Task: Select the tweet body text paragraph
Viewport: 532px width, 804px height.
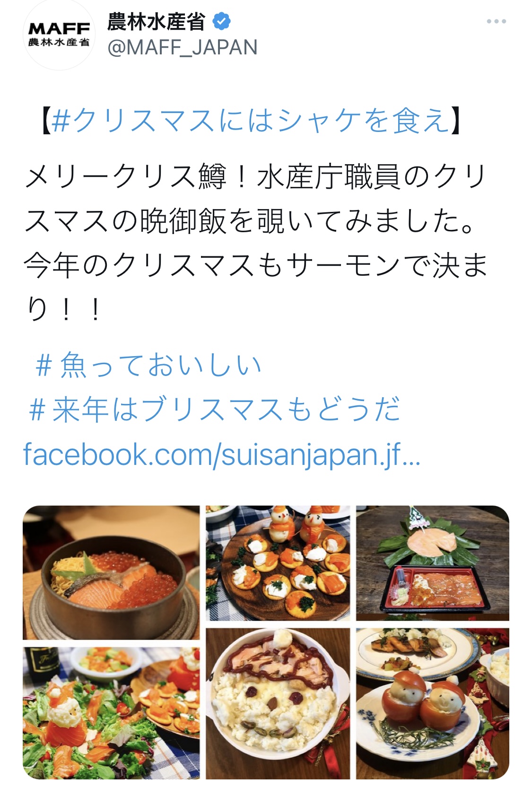Action: pos(255,243)
